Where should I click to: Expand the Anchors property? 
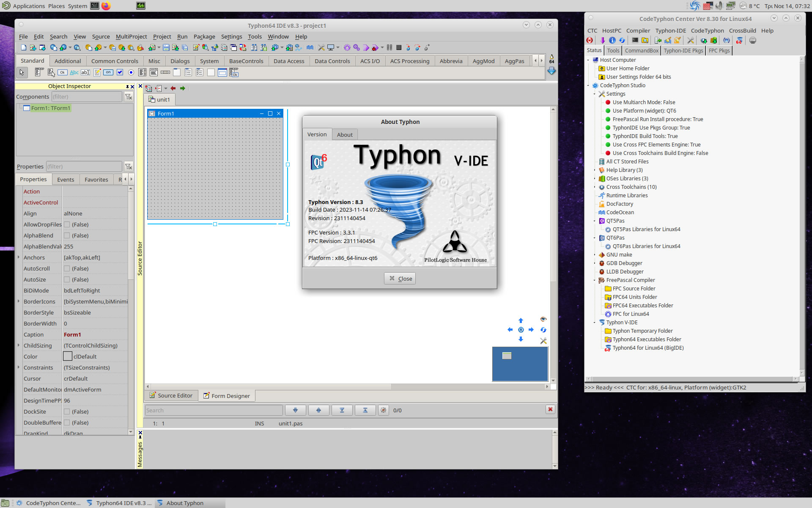[19, 257]
